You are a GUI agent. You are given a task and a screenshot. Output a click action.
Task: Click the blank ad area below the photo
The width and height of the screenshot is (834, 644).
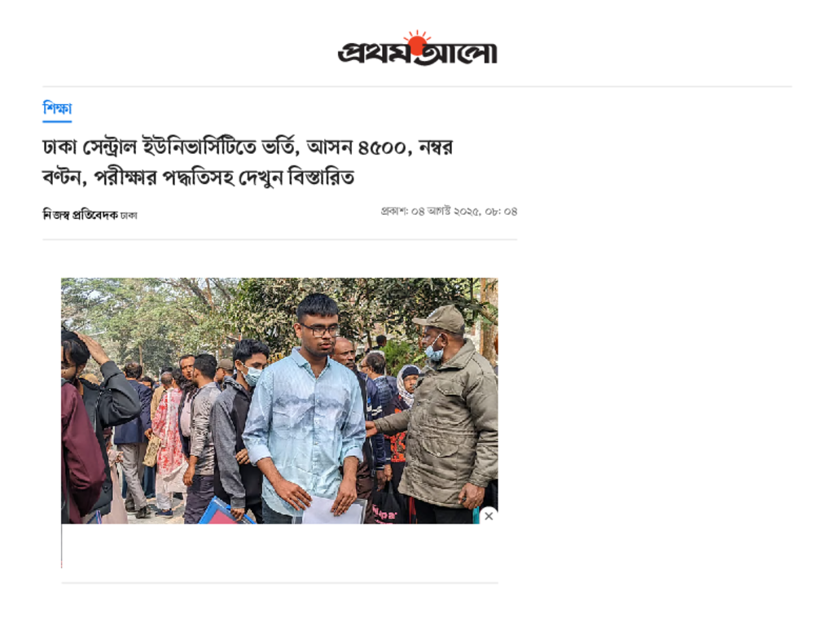point(280,546)
